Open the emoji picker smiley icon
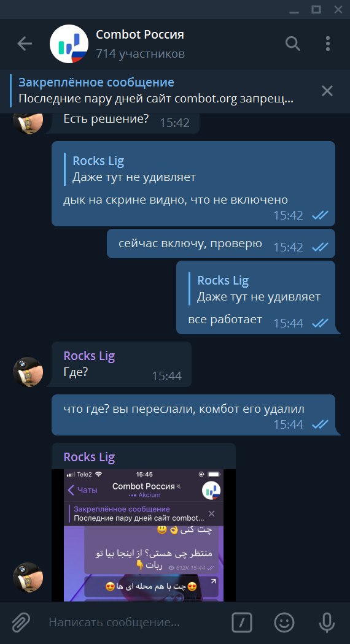The width and height of the screenshot is (350, 644). (x=284, y=623)
